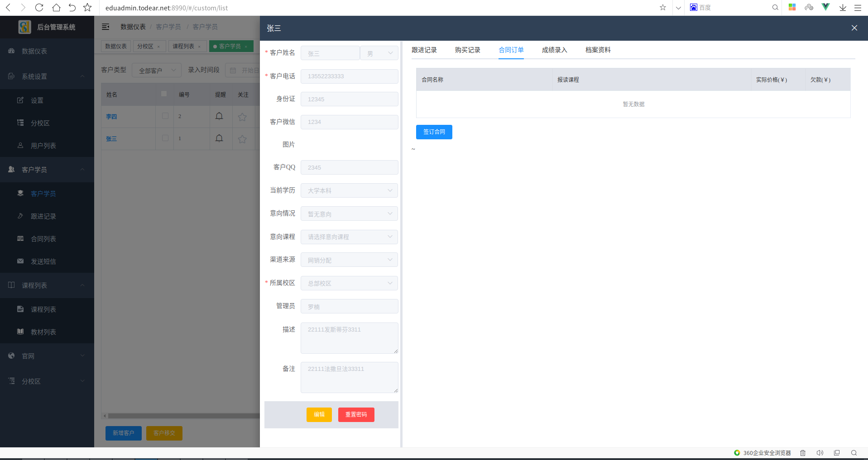
Task: Switch to the 成绩录入 tab
Action: coord(555,50)
